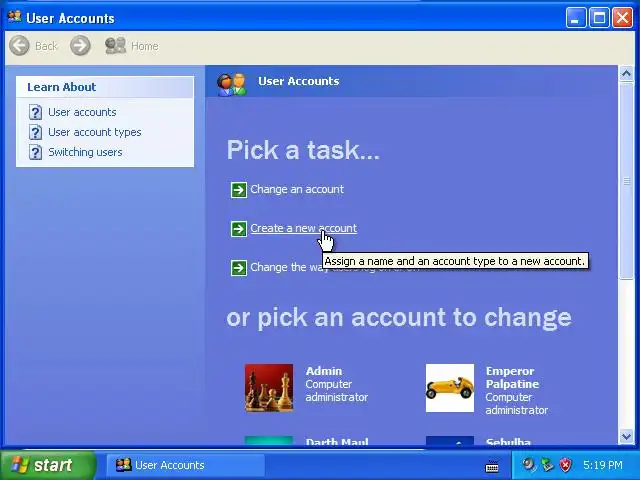Select Emperor Palpatine race car picture
640x480 pixels.
450,388
